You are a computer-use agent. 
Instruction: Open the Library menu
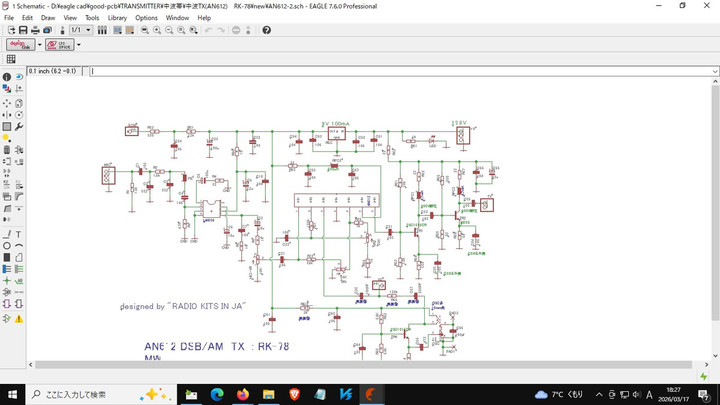tap(117, 18)
